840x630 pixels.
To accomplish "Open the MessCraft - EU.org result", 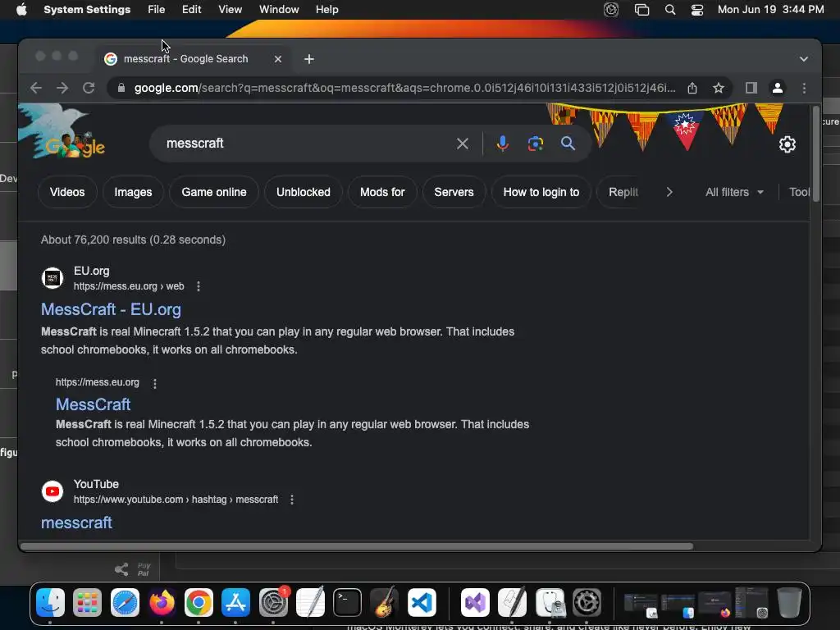I will tap(111, 309).
